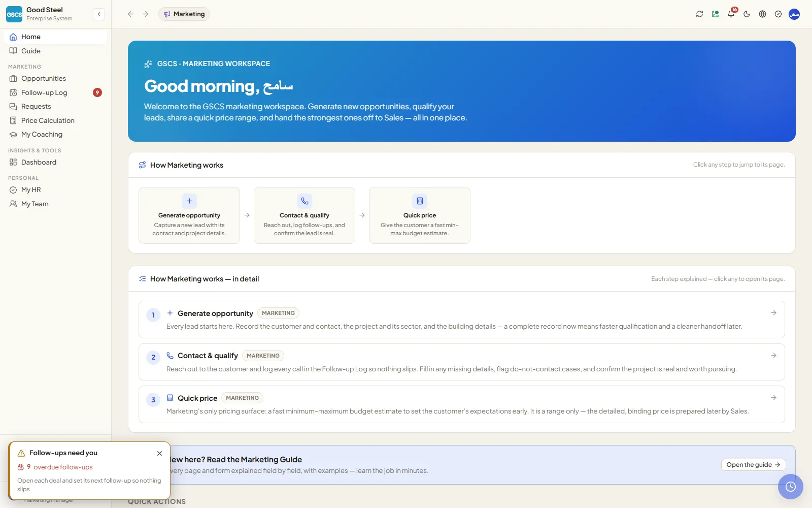Click the MARKETING tag beside Generate opportunity
Viewport: 812px width, 508px height.
[278, 313]
